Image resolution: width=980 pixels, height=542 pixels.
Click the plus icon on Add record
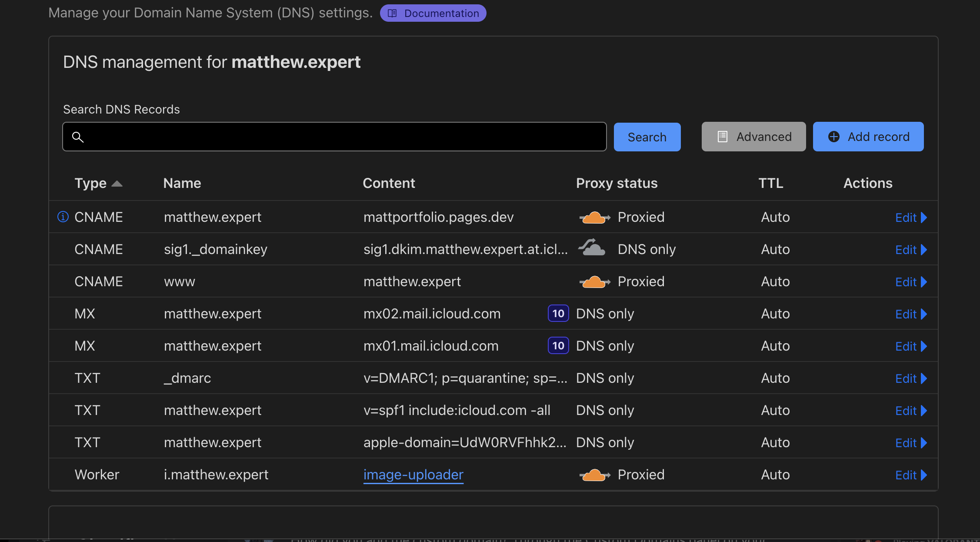[834, 136]
